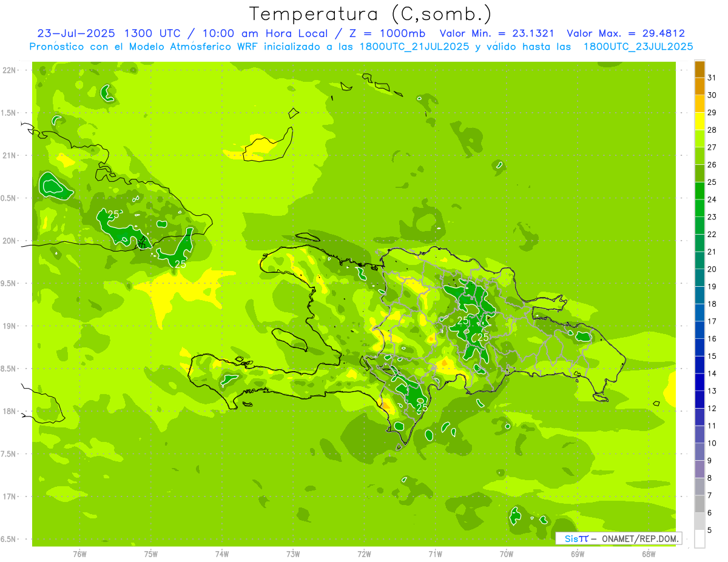
Task: Click the legend value 22
Action: pos(712,235)
